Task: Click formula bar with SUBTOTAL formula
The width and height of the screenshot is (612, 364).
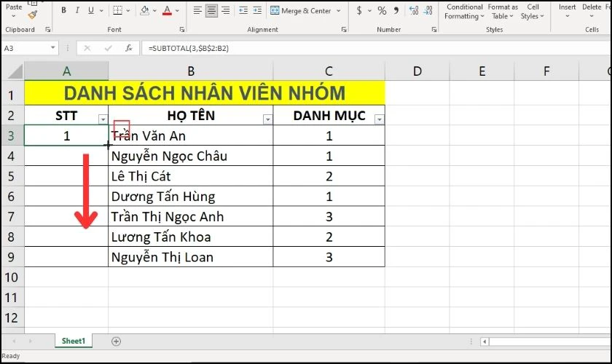Action: [x=376, y=48]
